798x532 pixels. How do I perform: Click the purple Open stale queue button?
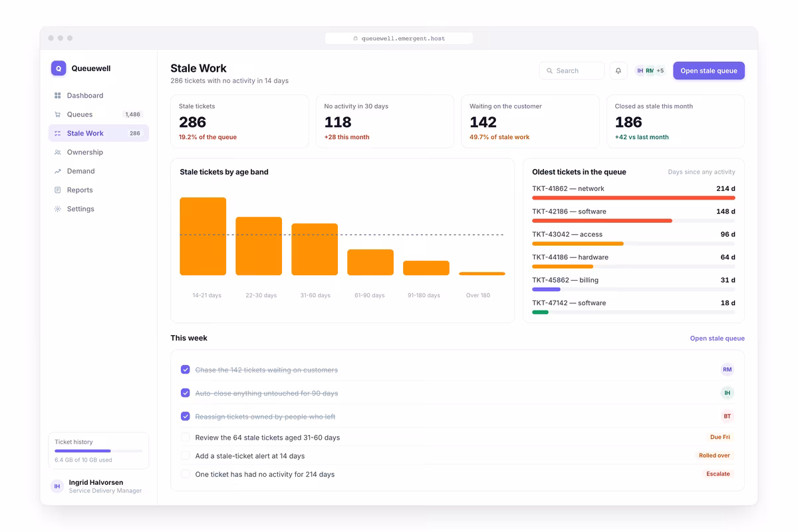pos(709,70)
